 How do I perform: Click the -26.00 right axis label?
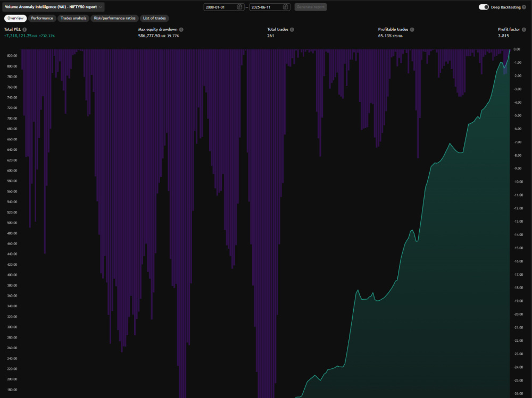pyautogui.click(x=518, y=394)
